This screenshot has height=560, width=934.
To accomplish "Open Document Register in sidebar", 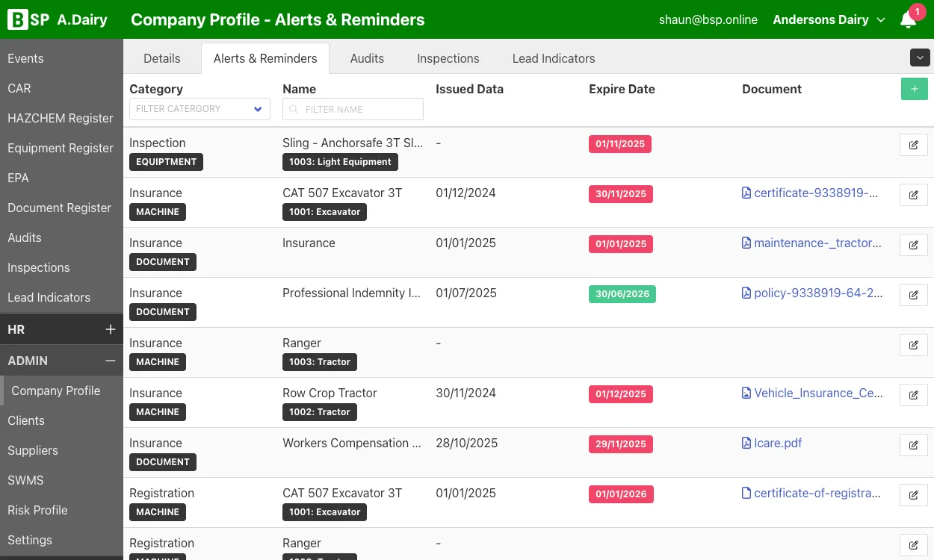I will click(61, 208).
